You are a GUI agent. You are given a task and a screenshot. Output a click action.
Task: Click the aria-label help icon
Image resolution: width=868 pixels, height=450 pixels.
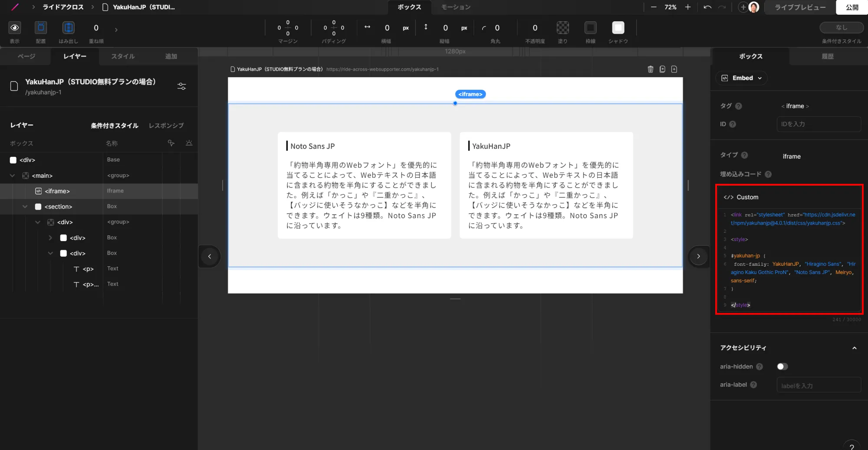coord(753,385)
